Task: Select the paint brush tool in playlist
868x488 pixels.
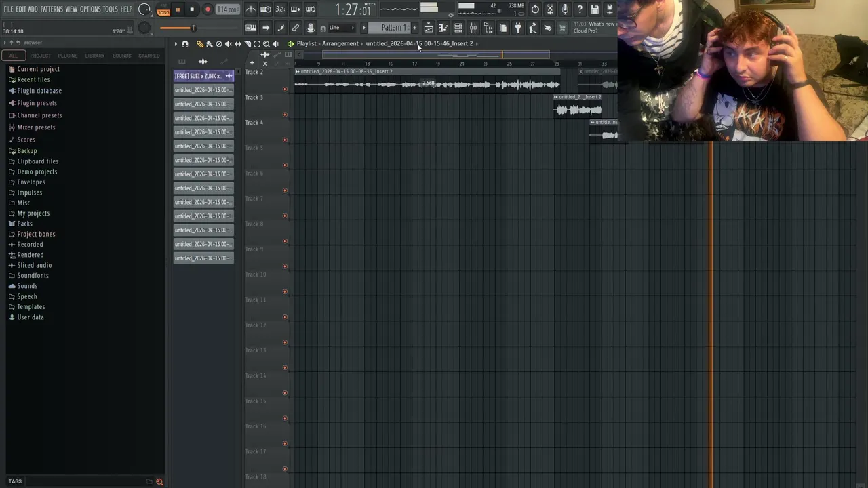Action: (209, 44)
